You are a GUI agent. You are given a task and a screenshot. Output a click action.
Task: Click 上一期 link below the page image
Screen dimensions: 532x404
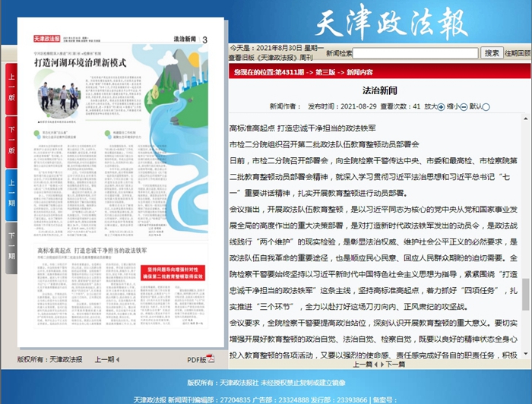tap(105, 360)
